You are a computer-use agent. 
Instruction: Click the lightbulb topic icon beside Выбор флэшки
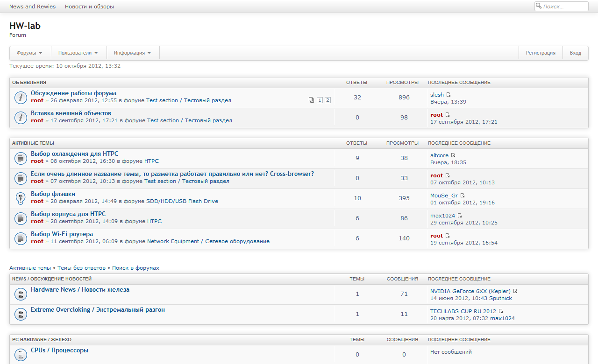20,198
